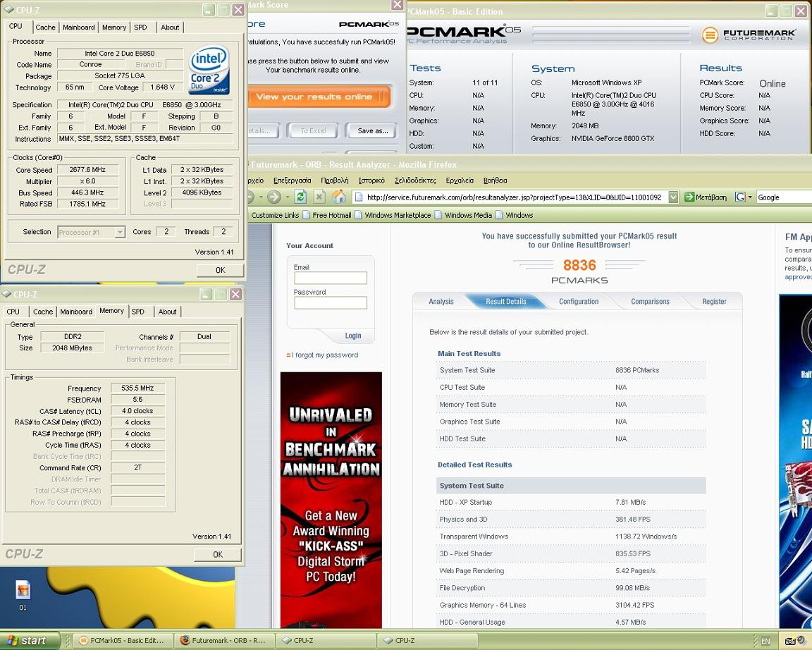Screen dimensions: 812x650
Task: Open the About tab in upper CPU-Z
Action: tap(170, 27)
